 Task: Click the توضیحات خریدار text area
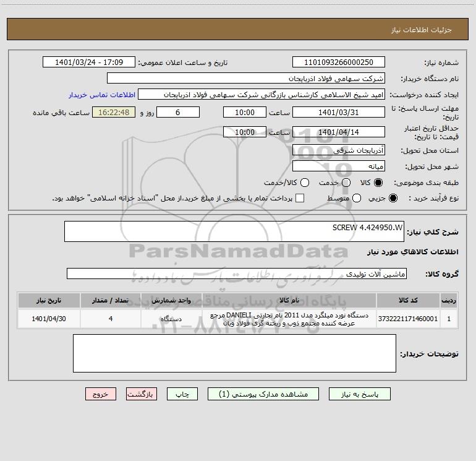(234, 353)
